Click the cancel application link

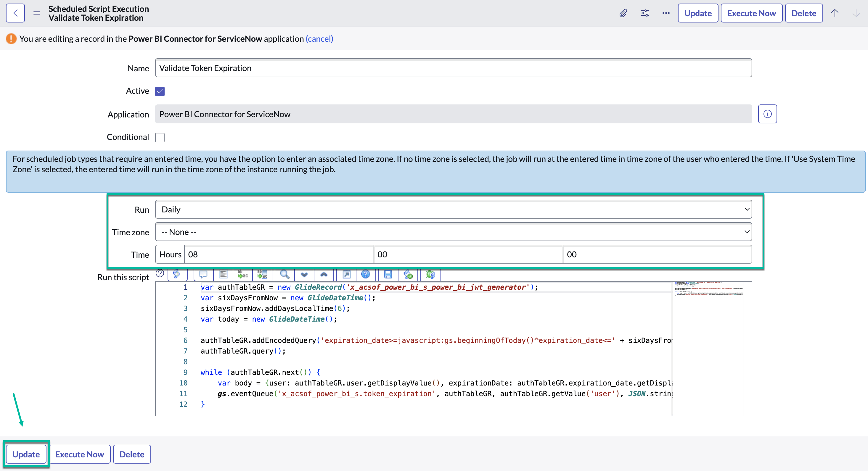coord(319,39)
